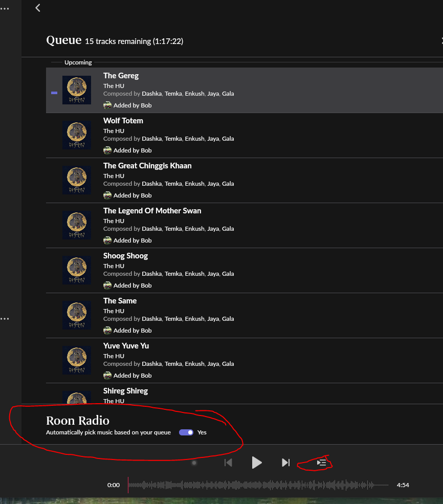Screen dimensions: 443x504
Task: Open the queue icon beside next track
Action: tap(321, 463)
